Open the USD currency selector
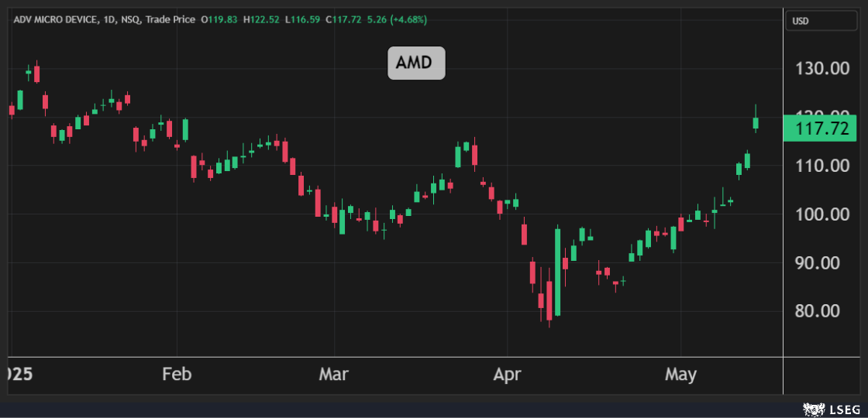Image resolution: width=868 pixels, height=418 pixels. (x=800, y=21)
